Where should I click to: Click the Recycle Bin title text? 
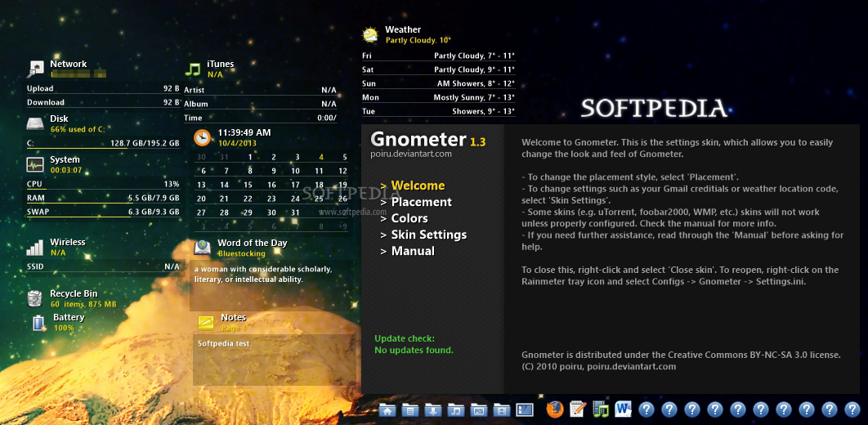click(74, 293)
